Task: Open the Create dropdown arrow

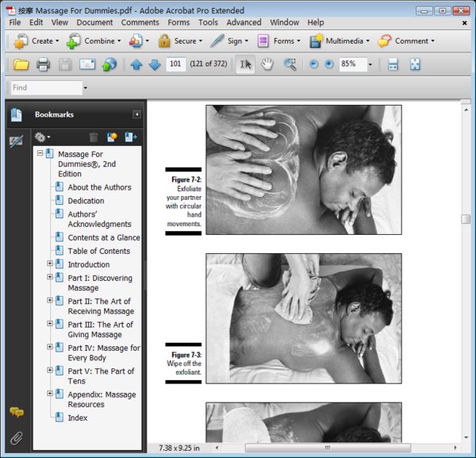Action: point(57,41)
